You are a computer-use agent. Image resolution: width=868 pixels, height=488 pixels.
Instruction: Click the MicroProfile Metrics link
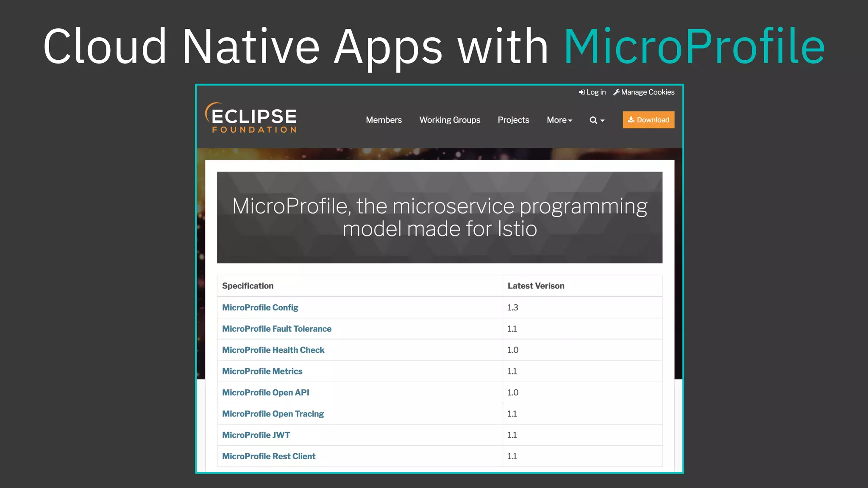pos(262,371)
